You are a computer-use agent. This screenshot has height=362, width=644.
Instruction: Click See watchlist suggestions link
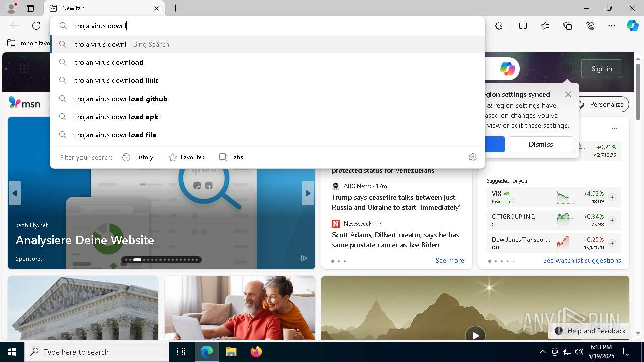582,260
